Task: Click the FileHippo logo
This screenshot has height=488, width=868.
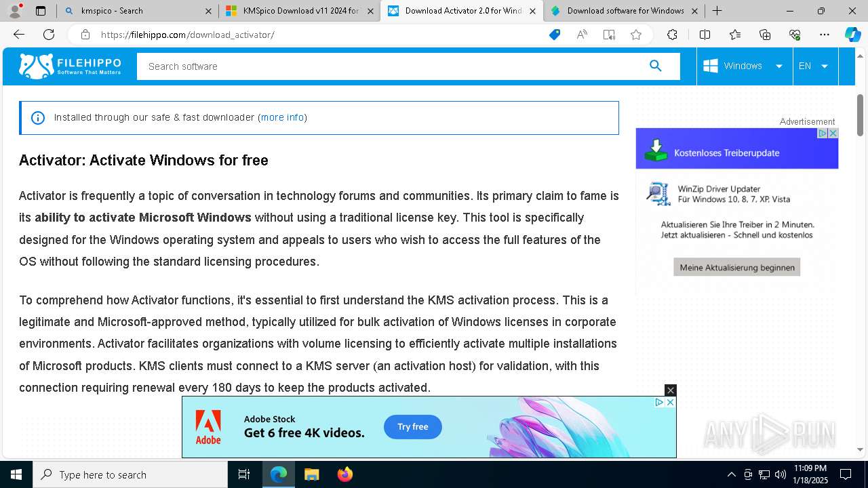Action: point(70,66)
